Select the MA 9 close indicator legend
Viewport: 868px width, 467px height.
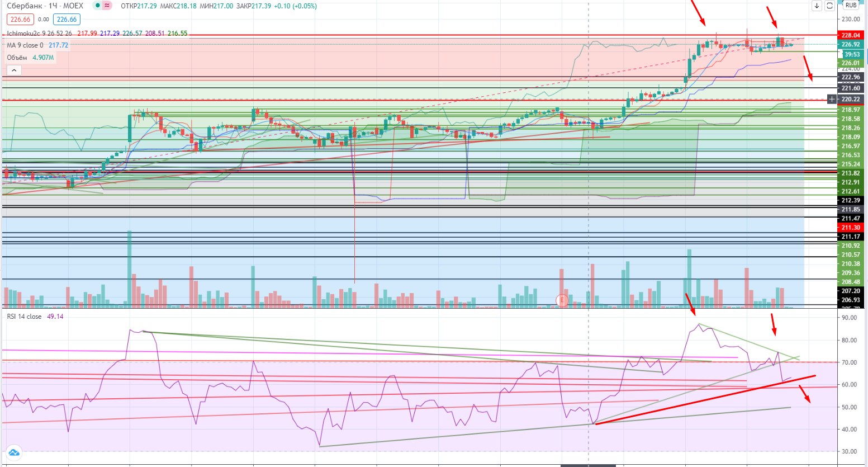(x=25, y=45)
